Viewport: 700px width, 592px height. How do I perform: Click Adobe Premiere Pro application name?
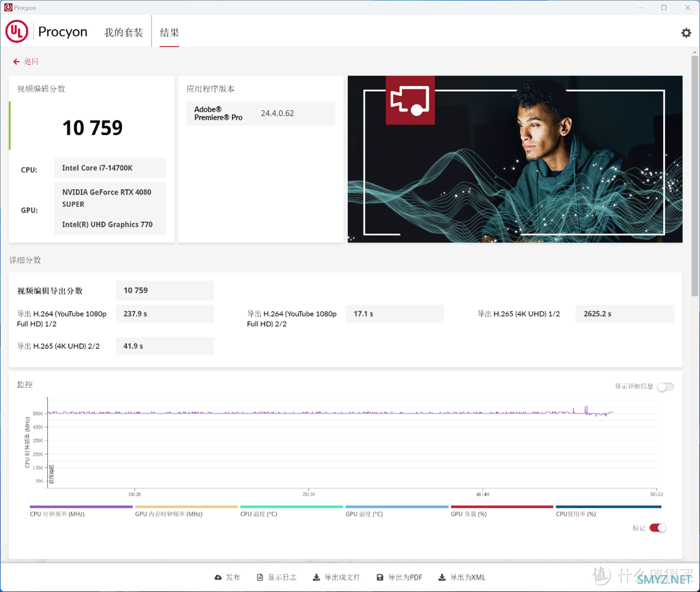(x=218, y=113)
